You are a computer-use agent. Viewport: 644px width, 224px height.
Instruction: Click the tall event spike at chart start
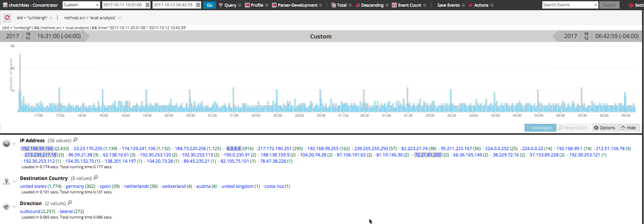point(20,83)
